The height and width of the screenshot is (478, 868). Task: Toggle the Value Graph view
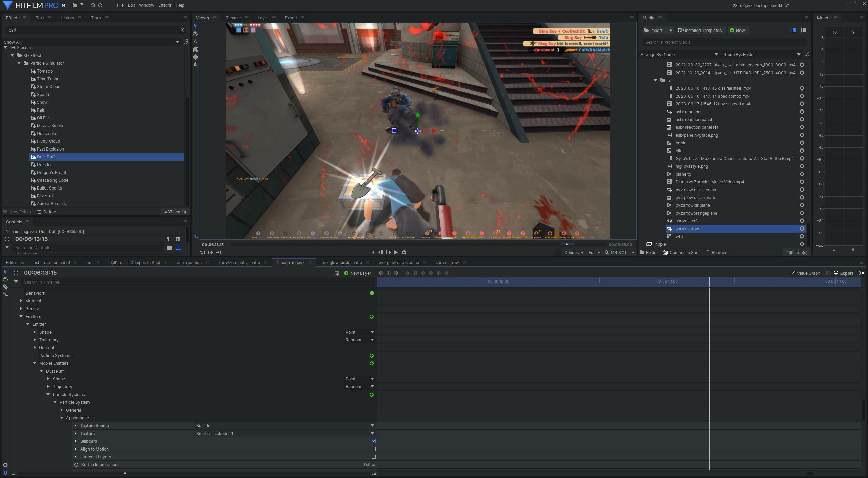click(x=805, y=273)
